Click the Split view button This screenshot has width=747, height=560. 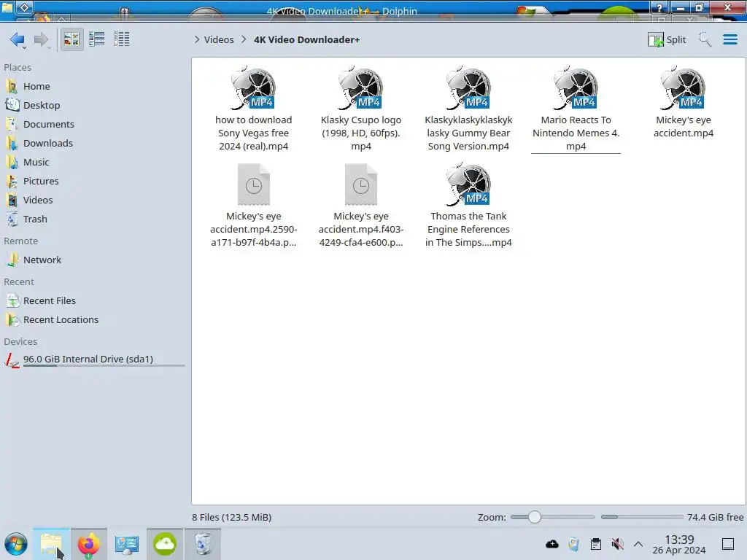667,39
